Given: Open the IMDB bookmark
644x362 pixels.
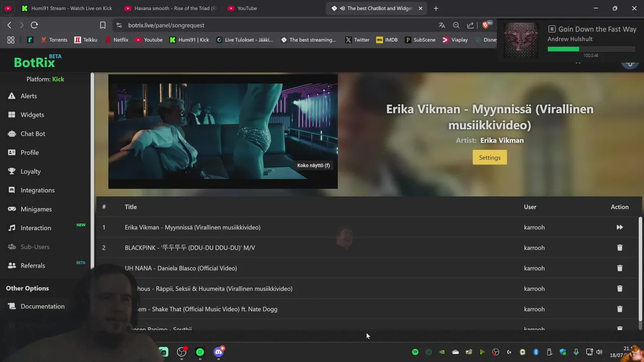Looking at the screenshot, I should [x=387, y=40].
